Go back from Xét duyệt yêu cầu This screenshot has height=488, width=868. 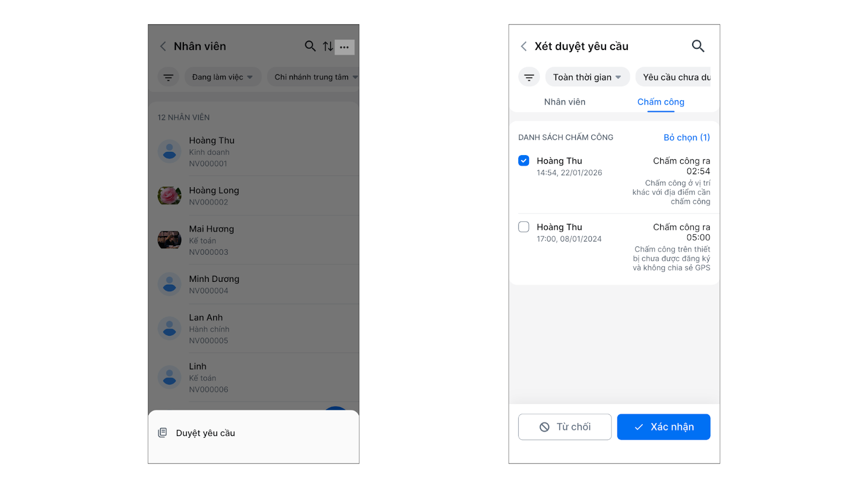[524, 47]
